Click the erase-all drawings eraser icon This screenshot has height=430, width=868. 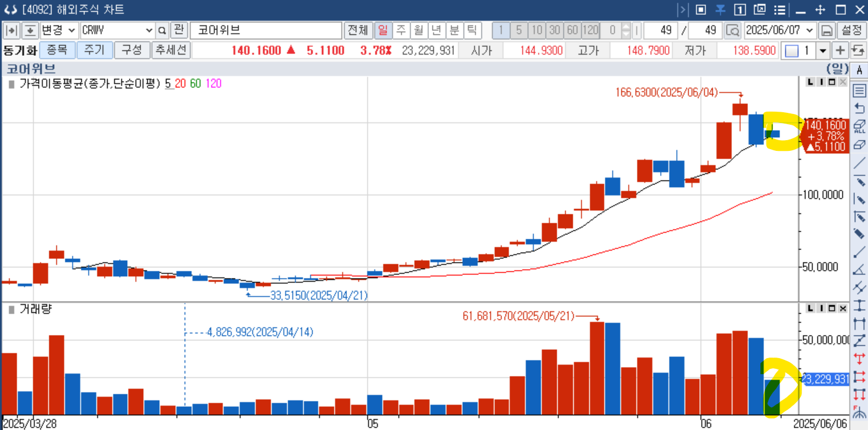[x=859, y=126]
